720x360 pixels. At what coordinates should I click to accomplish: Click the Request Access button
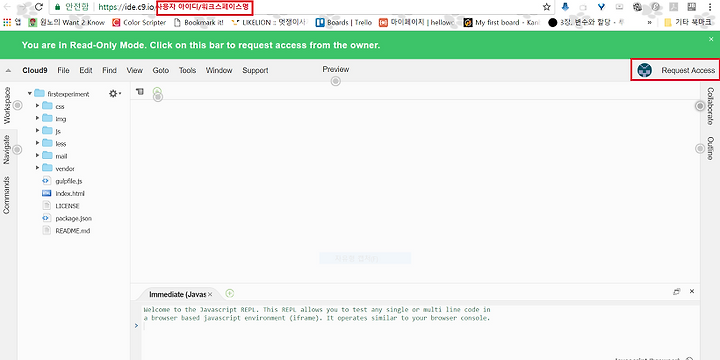(688, 70)
